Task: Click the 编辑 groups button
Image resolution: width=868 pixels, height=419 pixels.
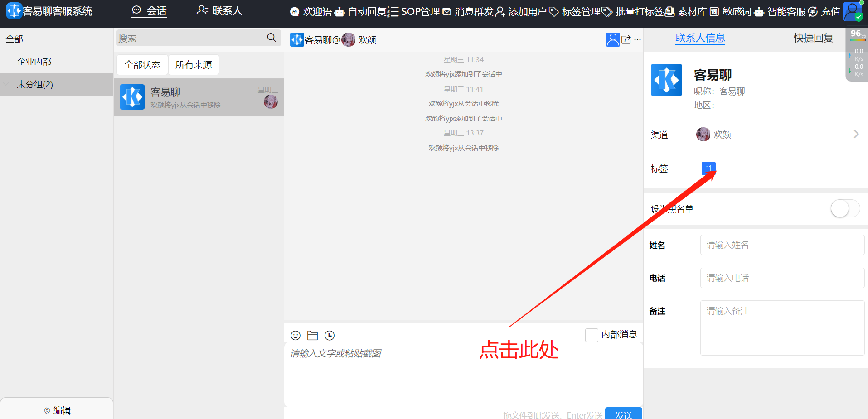Action: point(57,410)
